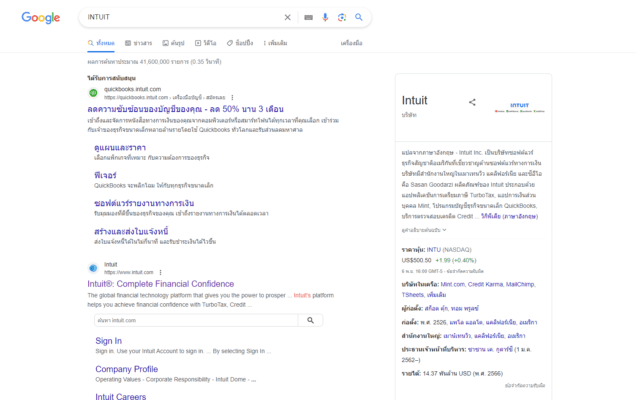The image size is (637, 400).
Task: Open TSheets subsidiary link
Action: click(x=413, y=295)
